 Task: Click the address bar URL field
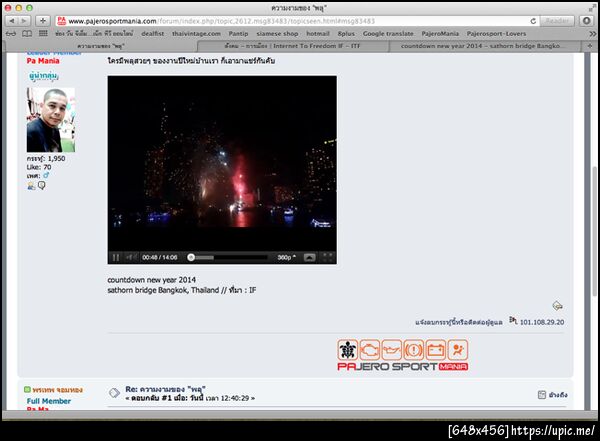291,21
